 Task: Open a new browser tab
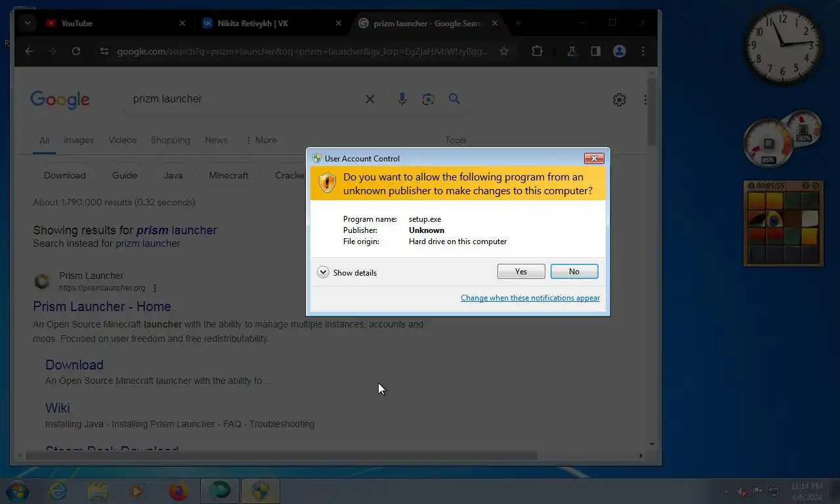[x=518, y=23]
